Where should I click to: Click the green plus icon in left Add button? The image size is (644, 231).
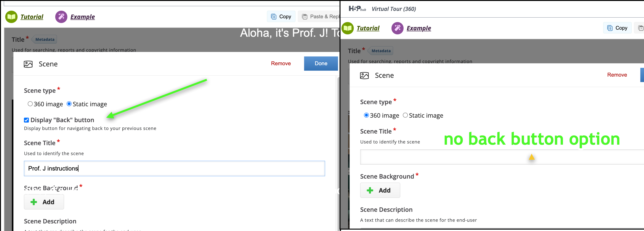click(34, 202)
